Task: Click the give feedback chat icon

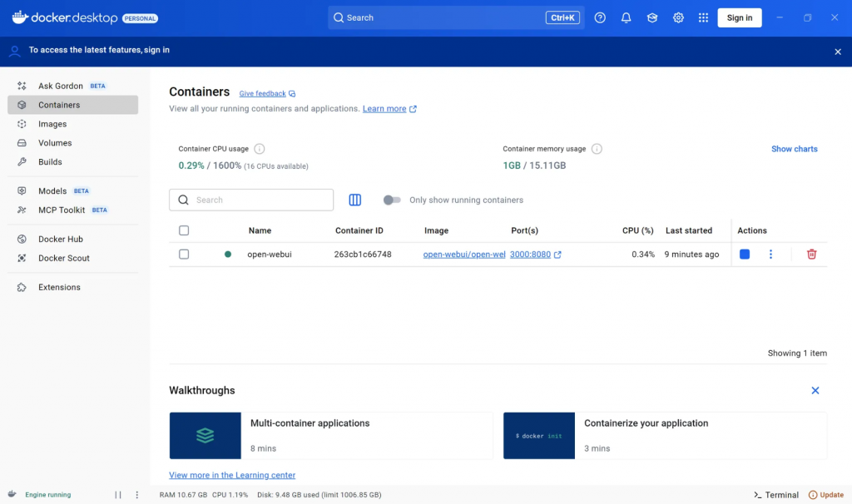Action: 292,94
